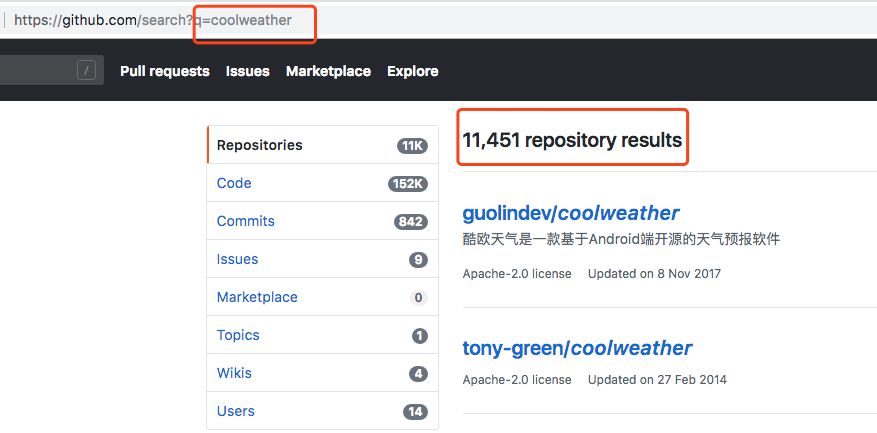Go to Marketplace in the header navigation
Image resolution: width=877 pixels, height=433 pixels.
[328, 71]
